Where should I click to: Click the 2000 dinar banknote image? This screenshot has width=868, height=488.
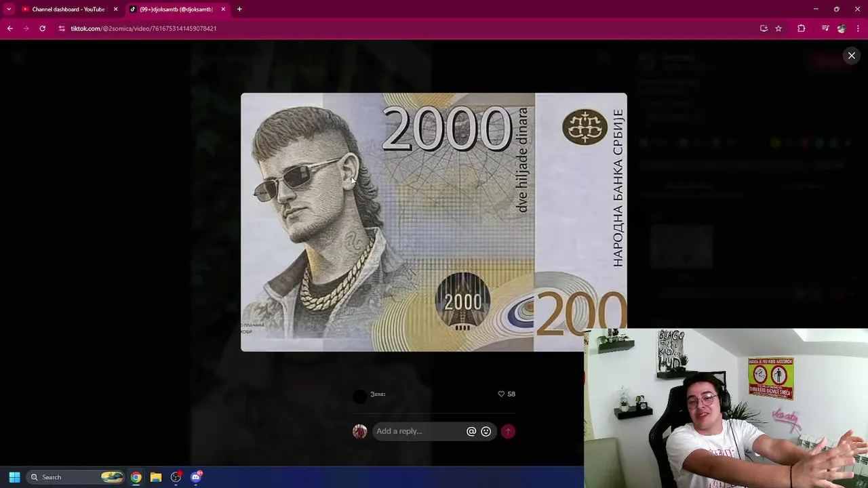click(434, 222)
